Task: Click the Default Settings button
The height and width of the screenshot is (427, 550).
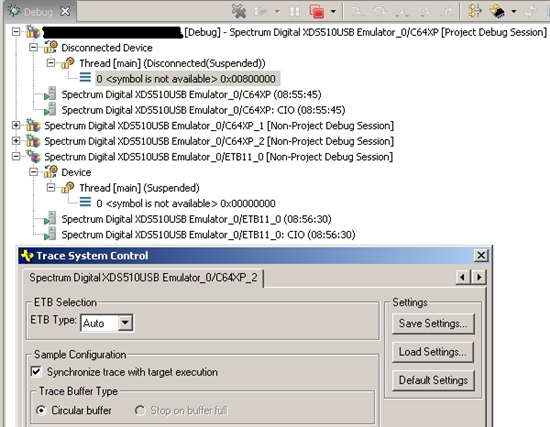Action: [x=433, y=380]
